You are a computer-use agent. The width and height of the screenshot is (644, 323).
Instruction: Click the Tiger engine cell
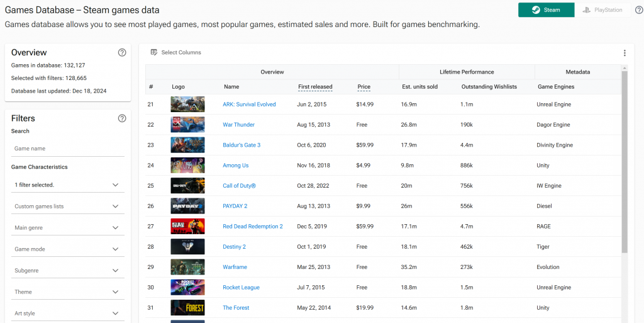543,247
